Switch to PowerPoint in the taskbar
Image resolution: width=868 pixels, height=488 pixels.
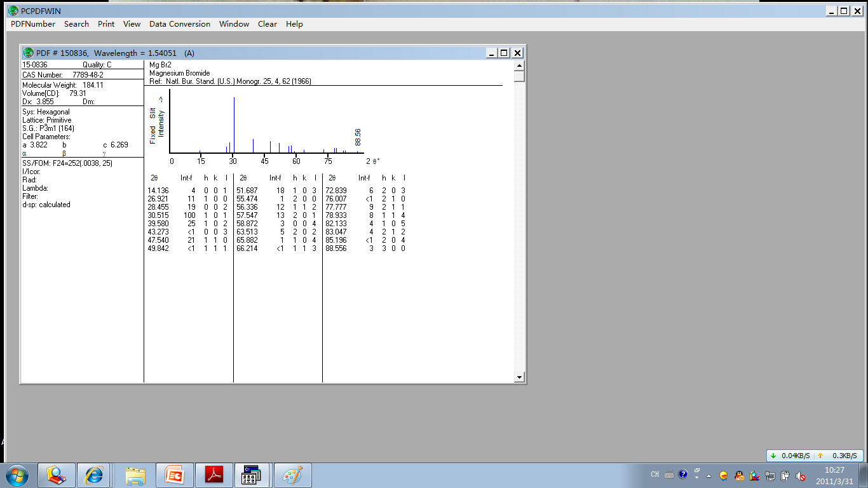pyautogui.click(x=175, y=475)
